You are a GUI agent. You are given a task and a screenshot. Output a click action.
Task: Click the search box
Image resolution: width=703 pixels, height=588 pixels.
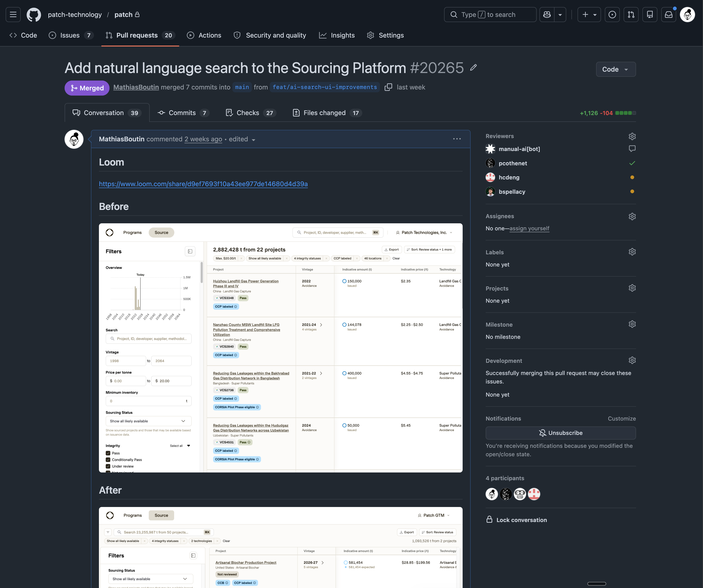490,15
